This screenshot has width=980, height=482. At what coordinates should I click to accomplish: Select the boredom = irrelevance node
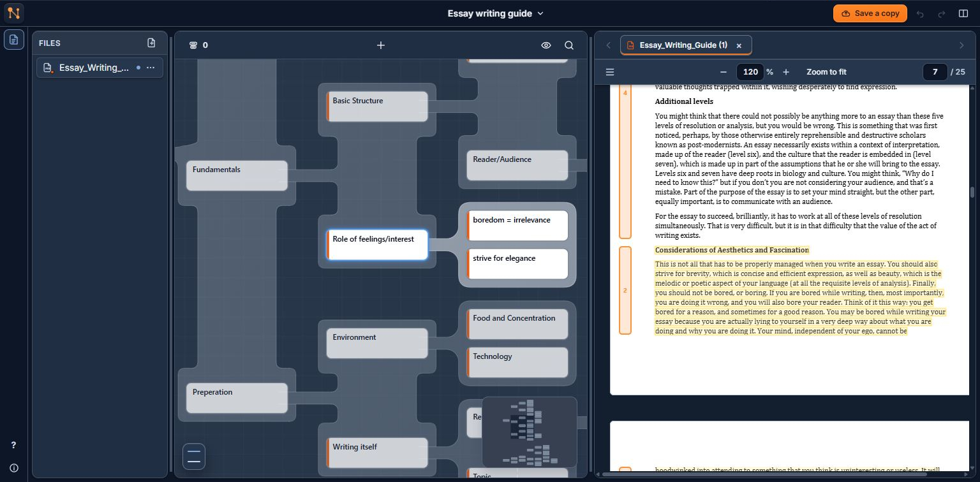coord(517,226)
